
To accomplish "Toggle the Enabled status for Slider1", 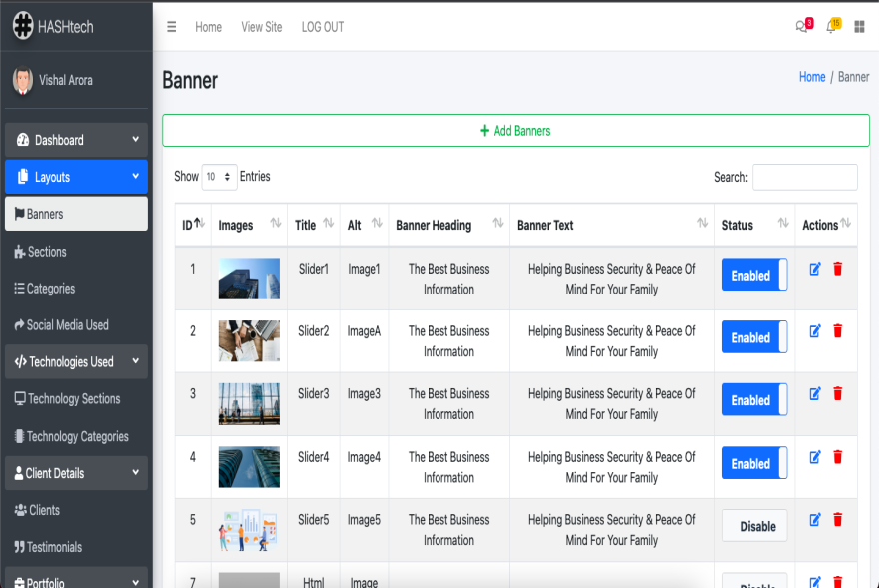I will pyautogui.click(x=754, y=275).
